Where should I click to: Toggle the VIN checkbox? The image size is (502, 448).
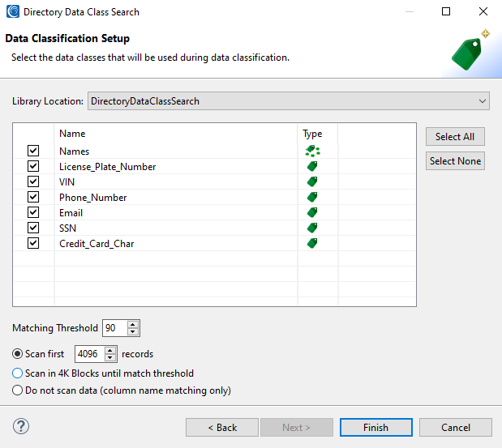pos(33,181)
